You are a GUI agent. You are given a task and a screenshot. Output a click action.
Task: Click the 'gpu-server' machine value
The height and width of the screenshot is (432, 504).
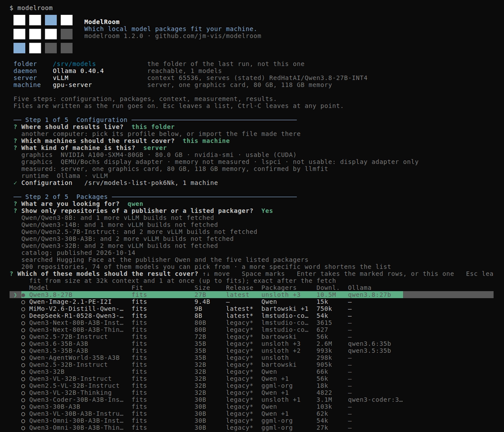(x=72, y=85)
